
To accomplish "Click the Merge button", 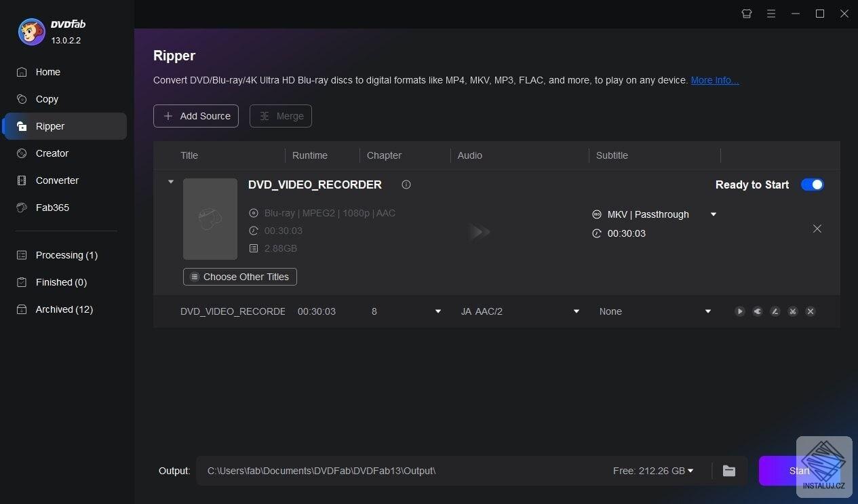I will [281, 116].
